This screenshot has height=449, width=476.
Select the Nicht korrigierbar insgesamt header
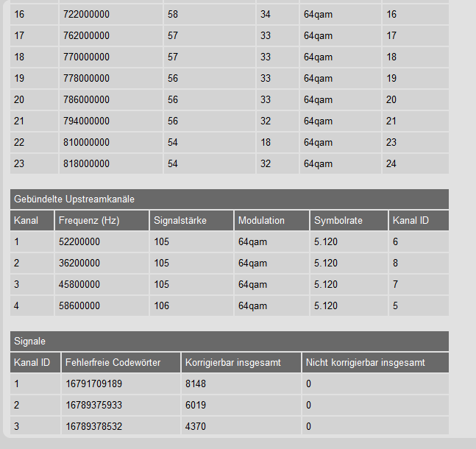pyautogui.click(x=366, y=362)
